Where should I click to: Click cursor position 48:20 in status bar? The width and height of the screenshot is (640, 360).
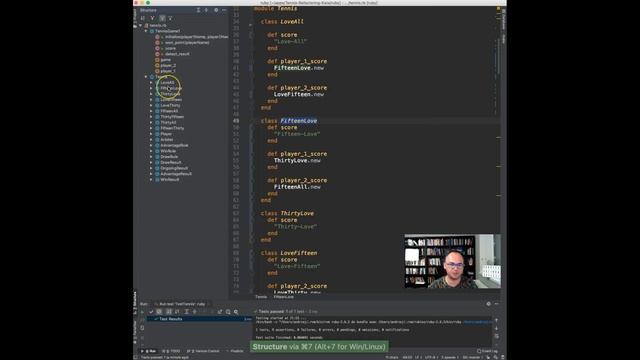pyautogui.click(x=407, y=358)
